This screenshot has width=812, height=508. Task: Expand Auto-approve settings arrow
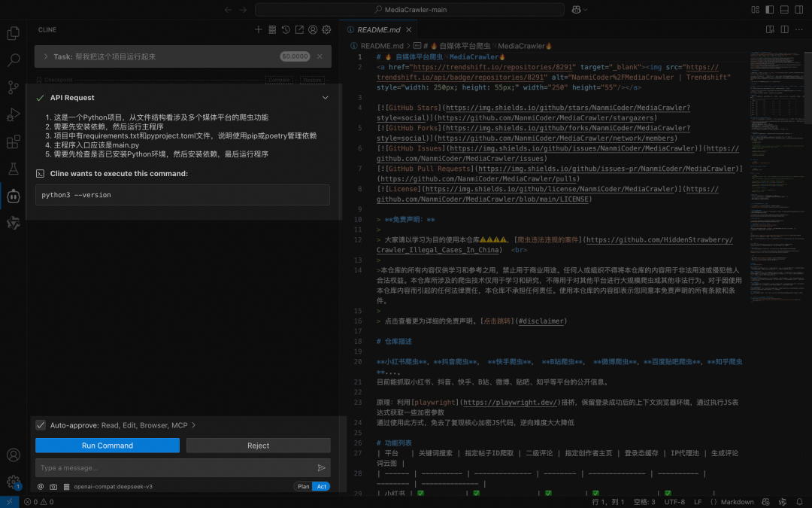coord(194,425)
